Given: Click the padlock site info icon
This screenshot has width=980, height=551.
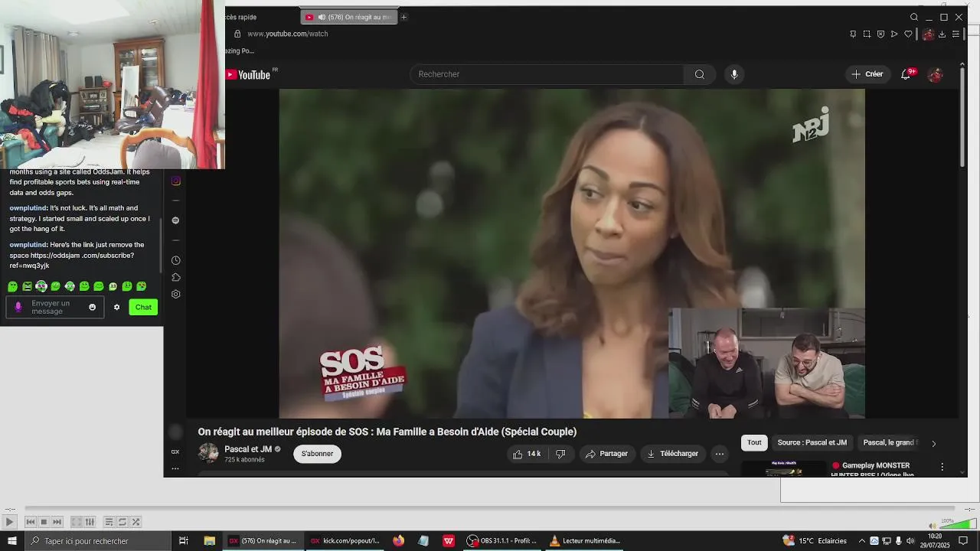Looking at the screenshot, I should point(237,34).
